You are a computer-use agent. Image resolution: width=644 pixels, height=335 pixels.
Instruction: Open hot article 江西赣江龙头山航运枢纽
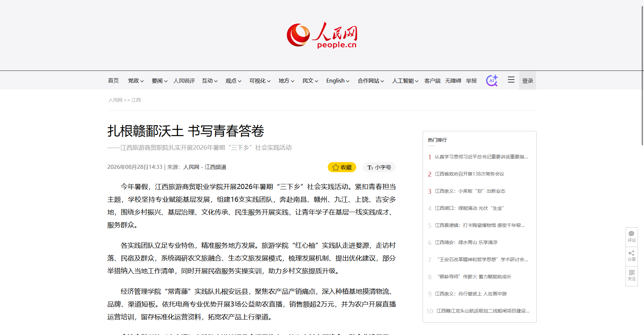click(483, 311)
